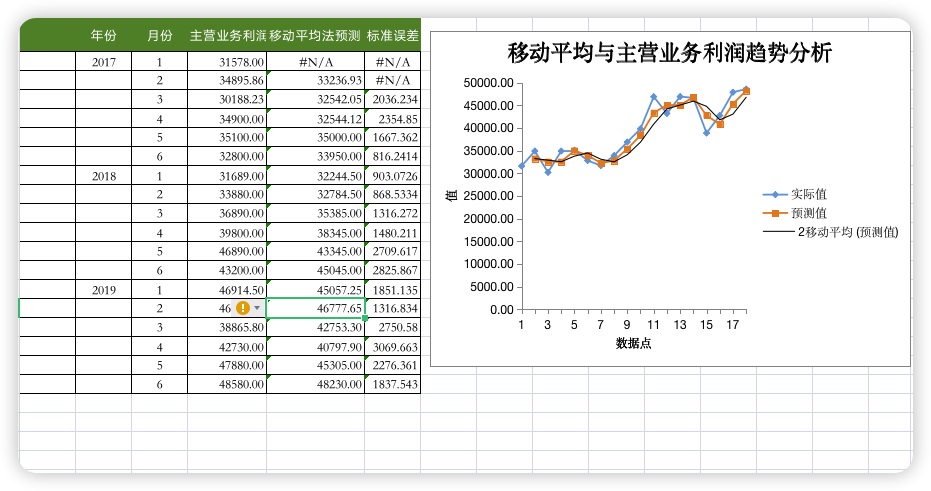931x491 pixels.
Task: Select cell with value 31689.00
Action: [227, 176]
